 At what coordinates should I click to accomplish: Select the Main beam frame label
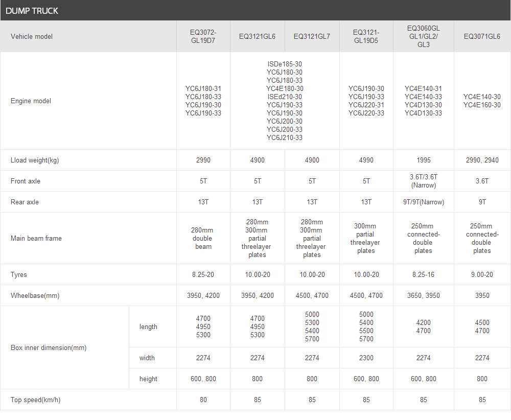[x=36, y=238]
